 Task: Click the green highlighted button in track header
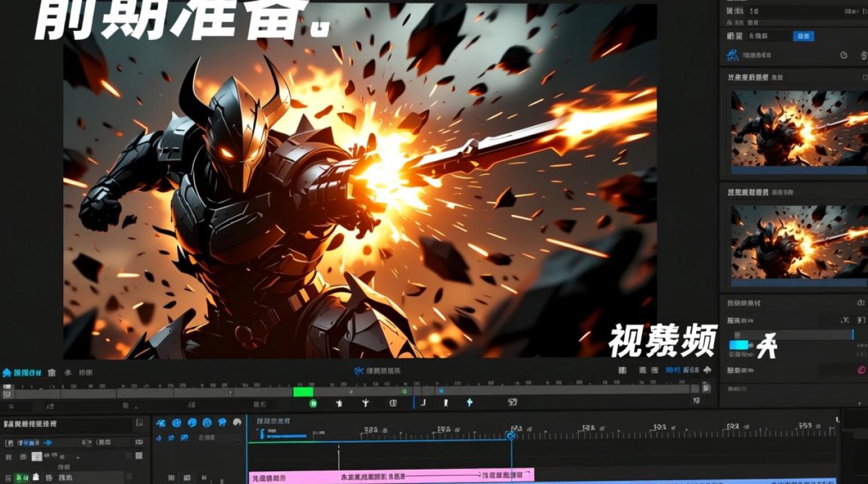(x=22, y=478)
